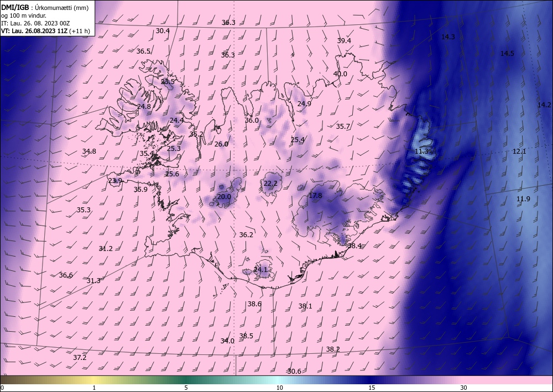This screenshot has width=553, height=392.
Task: Click the color scale tick label 1
Action: pyautogui.click(x=94, y=388)
